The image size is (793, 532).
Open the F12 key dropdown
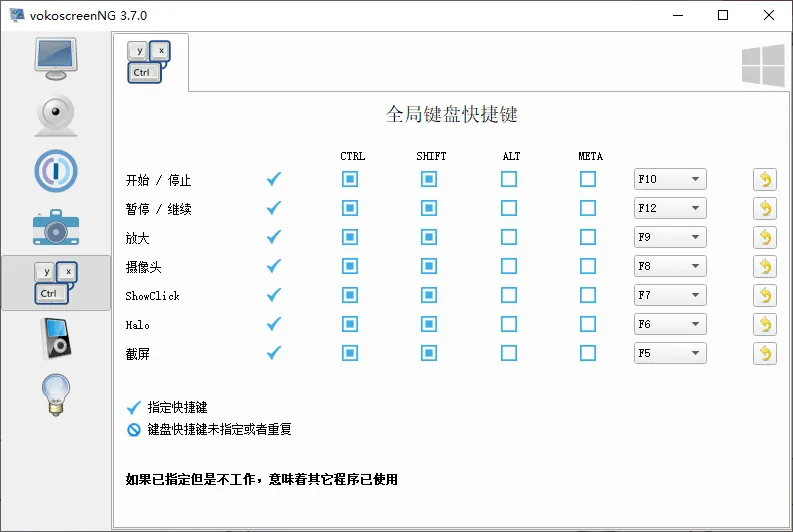tap(670, 208)
